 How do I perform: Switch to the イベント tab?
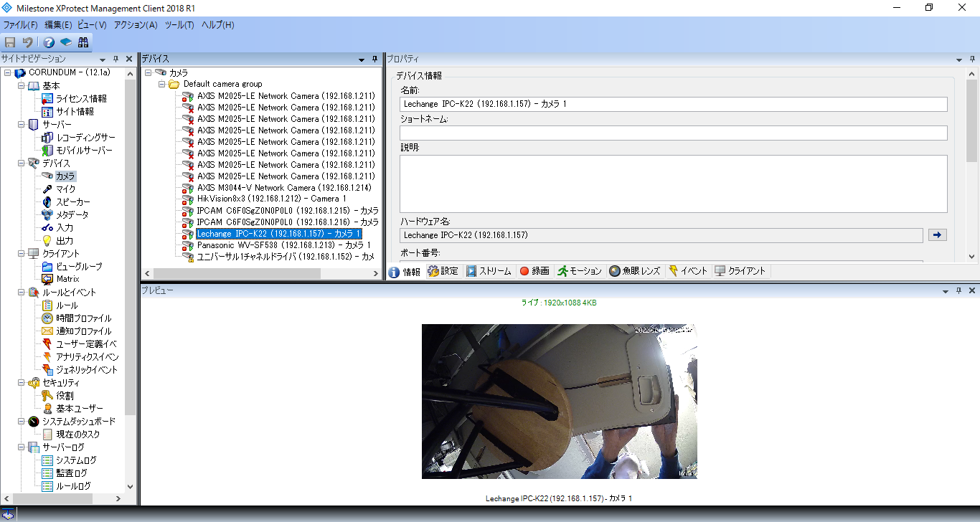point(688,271)
